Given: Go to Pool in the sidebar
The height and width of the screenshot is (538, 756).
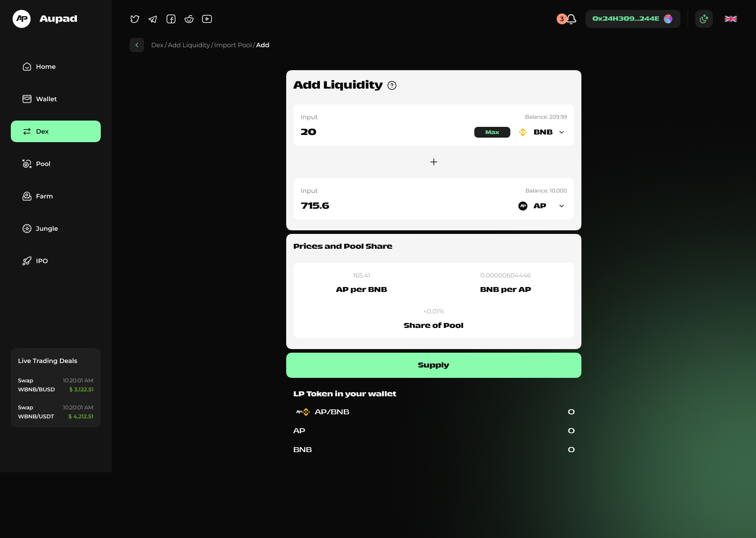Looking at the screenshot, I should pos(43,164).
